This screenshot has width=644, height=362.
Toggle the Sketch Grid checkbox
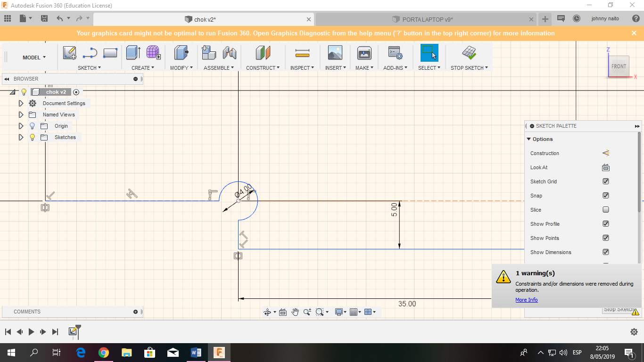click(x=606, y=181)
